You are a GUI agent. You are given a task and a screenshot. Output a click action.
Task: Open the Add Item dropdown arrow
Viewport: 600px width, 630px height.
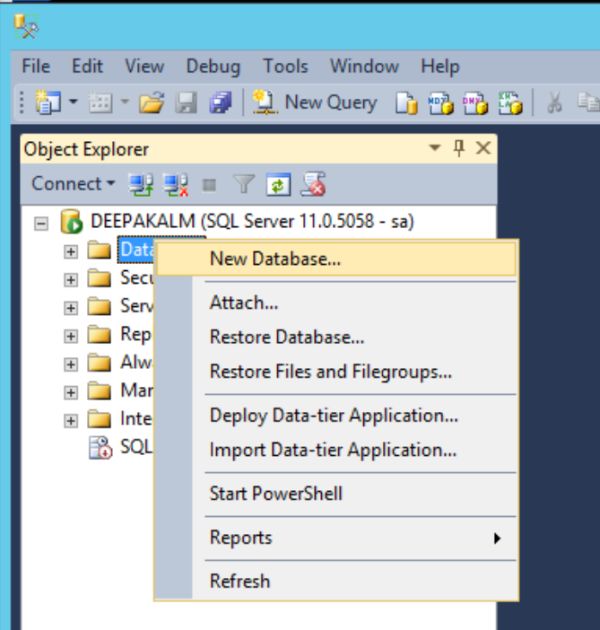pyautogui.click(x=125, y=101)
